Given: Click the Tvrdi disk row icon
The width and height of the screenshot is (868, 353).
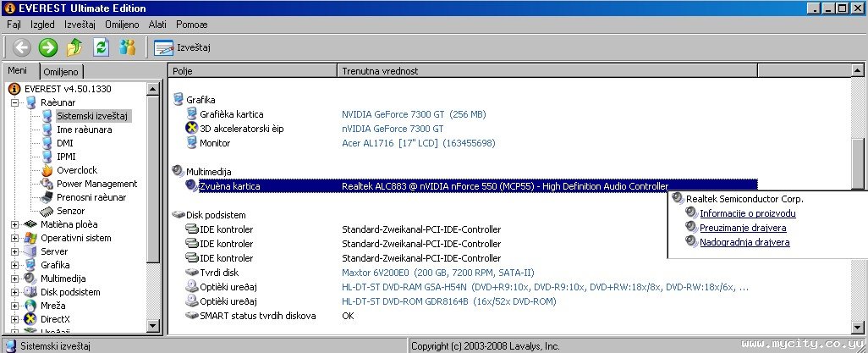Looking at the screenshot, I should pos(191,273).
